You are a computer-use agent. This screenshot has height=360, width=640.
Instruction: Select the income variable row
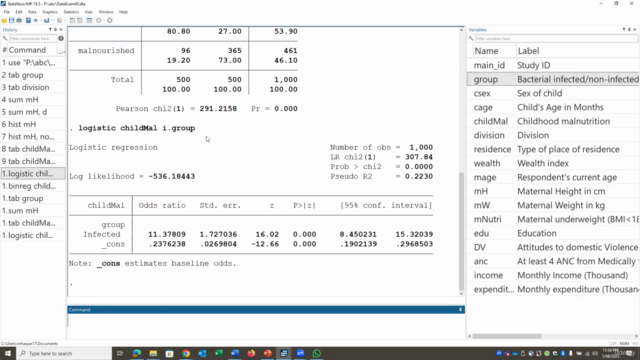[553, 275]
